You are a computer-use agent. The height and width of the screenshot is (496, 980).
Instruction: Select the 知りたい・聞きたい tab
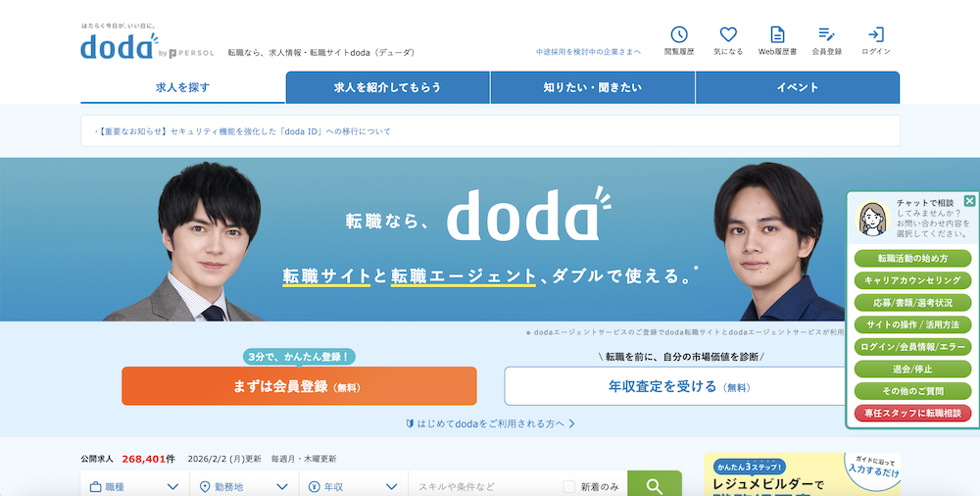point(592,87)
